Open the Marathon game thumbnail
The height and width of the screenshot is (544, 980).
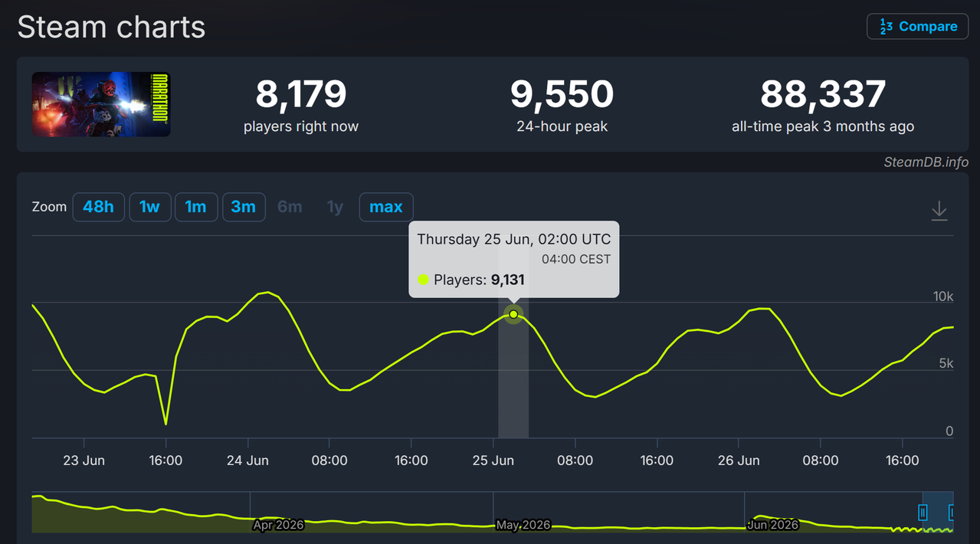point(101,104)
